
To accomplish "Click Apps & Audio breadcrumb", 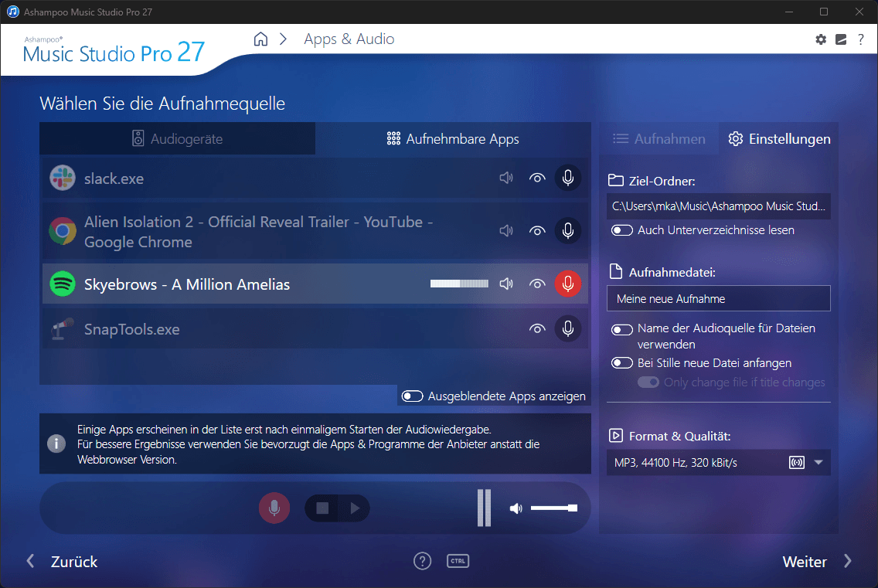I will coord(349,39).
